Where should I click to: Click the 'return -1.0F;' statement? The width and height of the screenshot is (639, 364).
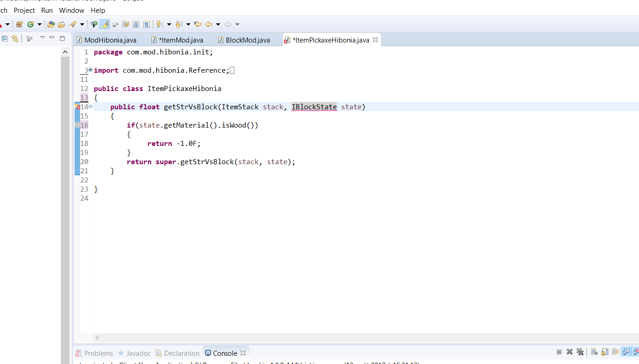click(x=174, y=143)
